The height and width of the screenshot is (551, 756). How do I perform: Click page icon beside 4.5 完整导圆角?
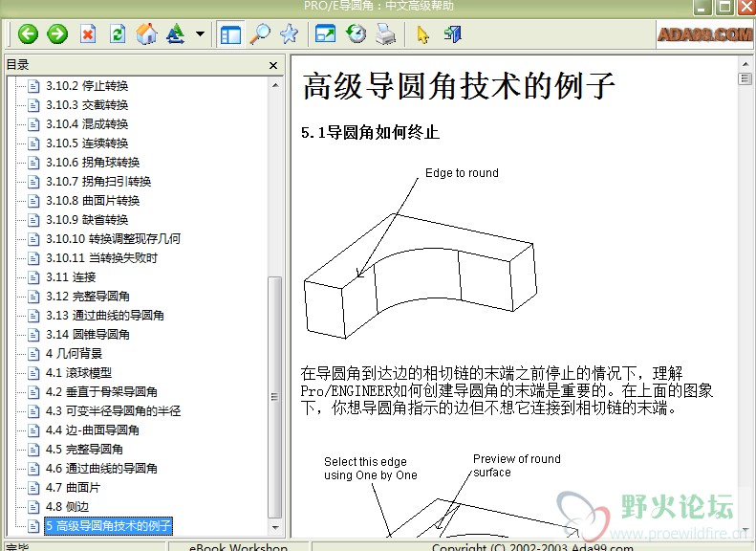click(x=33, y=450)
